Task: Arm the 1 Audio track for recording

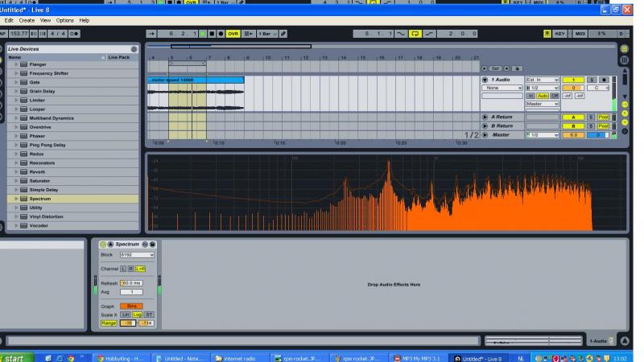Action: point(603,80)
